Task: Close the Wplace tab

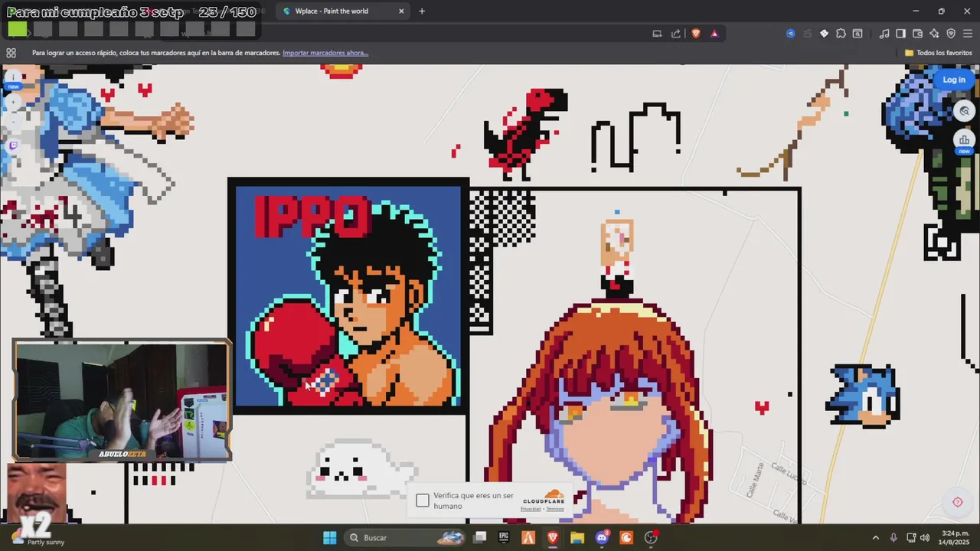Action: point(400,11)
